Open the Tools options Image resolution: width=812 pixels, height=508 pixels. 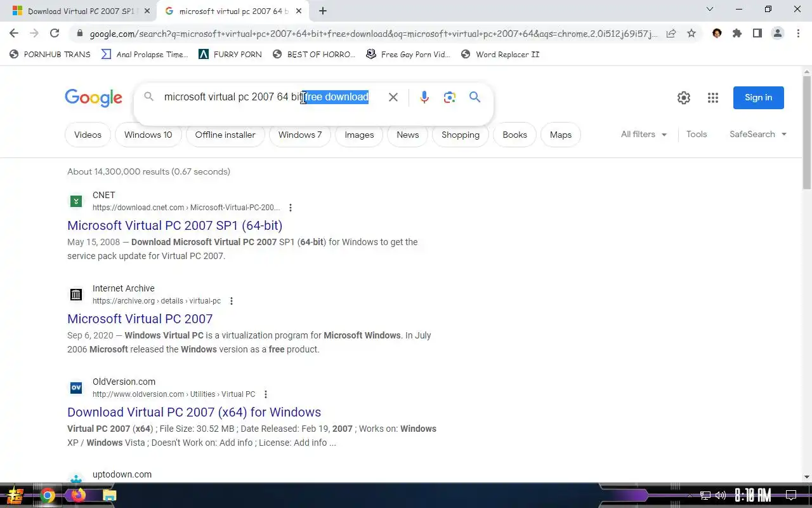tap(697, 135)
